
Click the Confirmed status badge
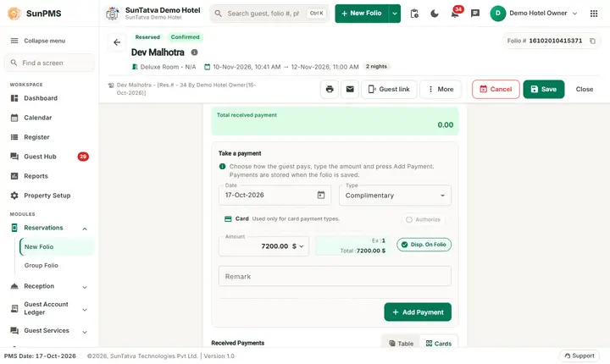pos(186,37)
